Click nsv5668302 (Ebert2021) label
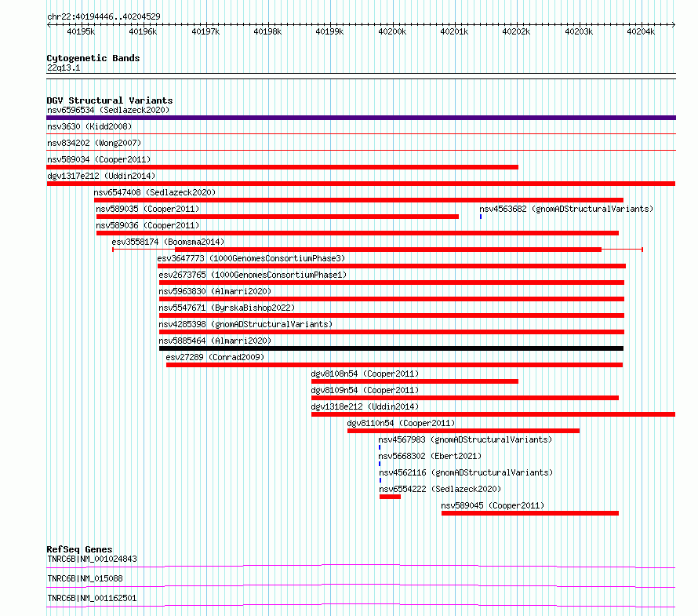Viewport: 698px width, 616px height. [430, 456]
